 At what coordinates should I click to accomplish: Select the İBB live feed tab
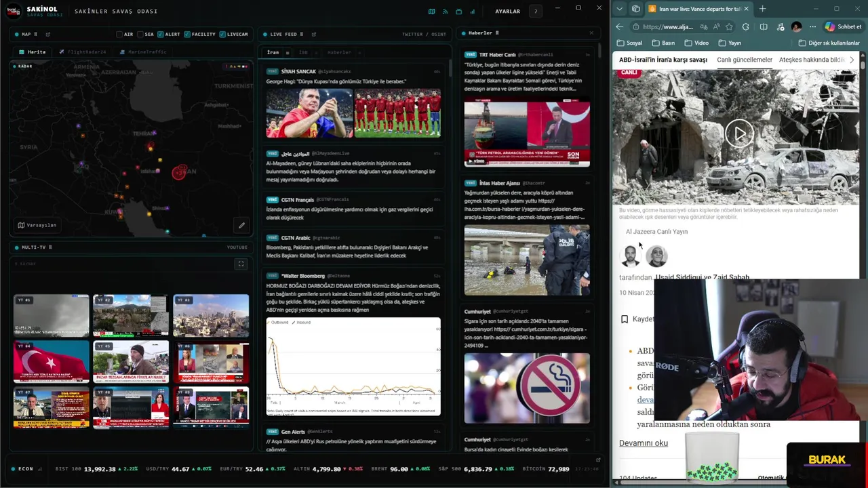[303, 52]
